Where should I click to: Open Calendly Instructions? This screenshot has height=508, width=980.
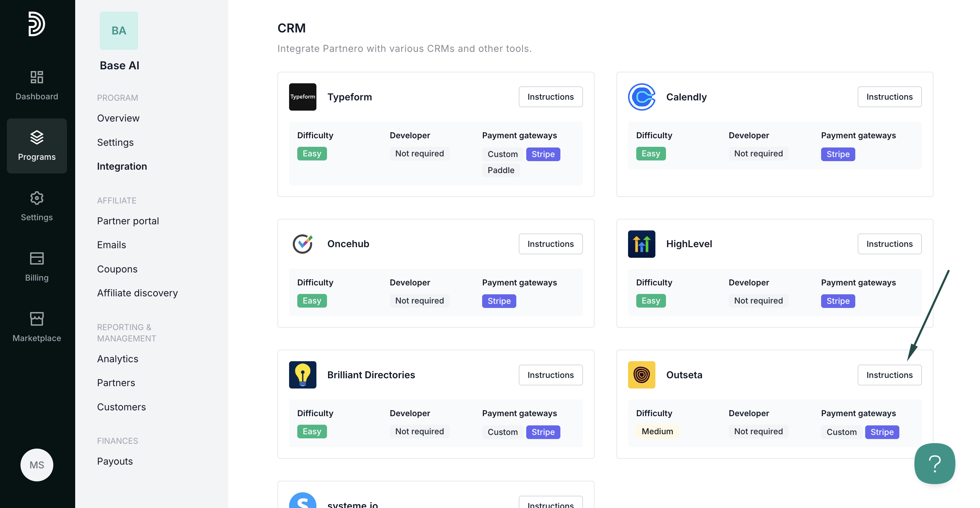tap(889, 97)
